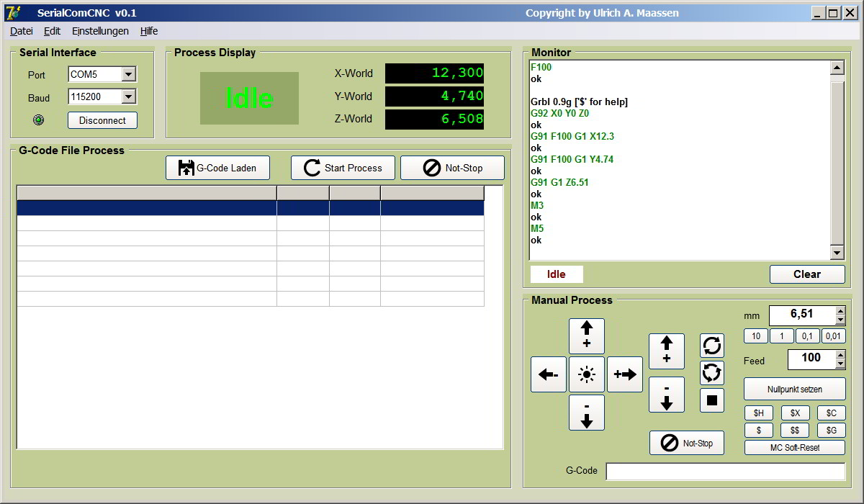Click the Z-World display showing 6,508
This screenshot has width=864, height=504.
(434, 120)
